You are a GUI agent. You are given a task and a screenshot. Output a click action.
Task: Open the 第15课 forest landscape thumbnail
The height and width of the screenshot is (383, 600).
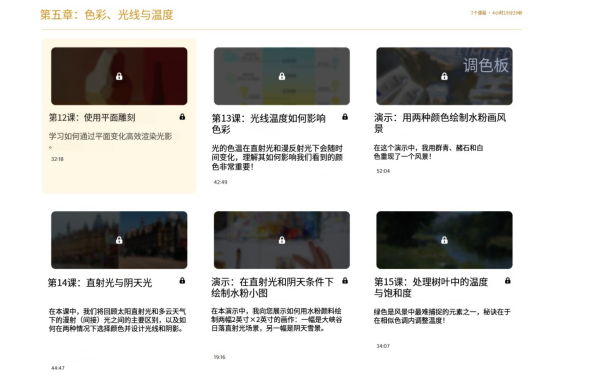click(444, 240)
